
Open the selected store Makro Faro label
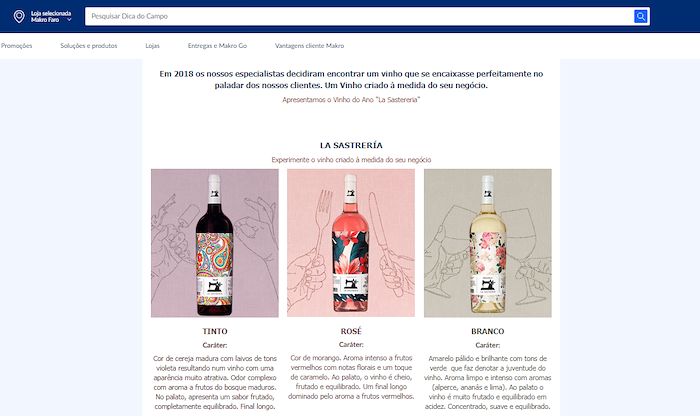click(x=51, y=17)
